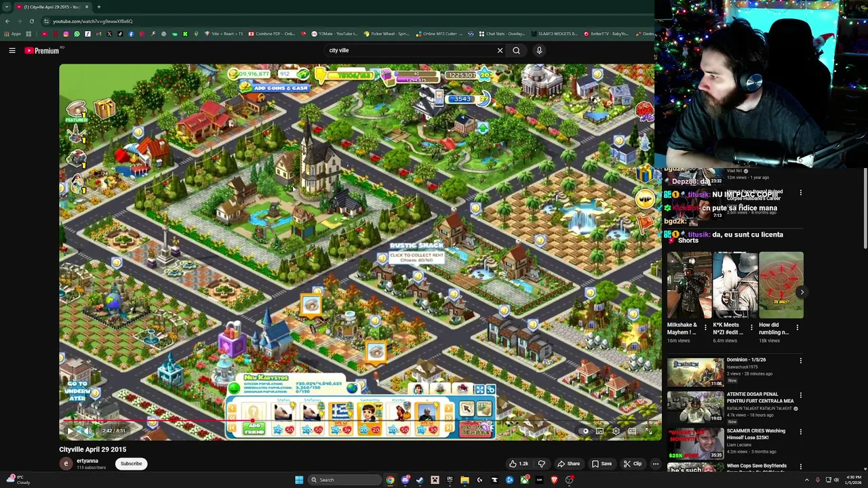Image resolution: width=868 pixels, height=488 pixels.
Task: Open the YouTube guide hamburger menu
Action: click(12, 50)
